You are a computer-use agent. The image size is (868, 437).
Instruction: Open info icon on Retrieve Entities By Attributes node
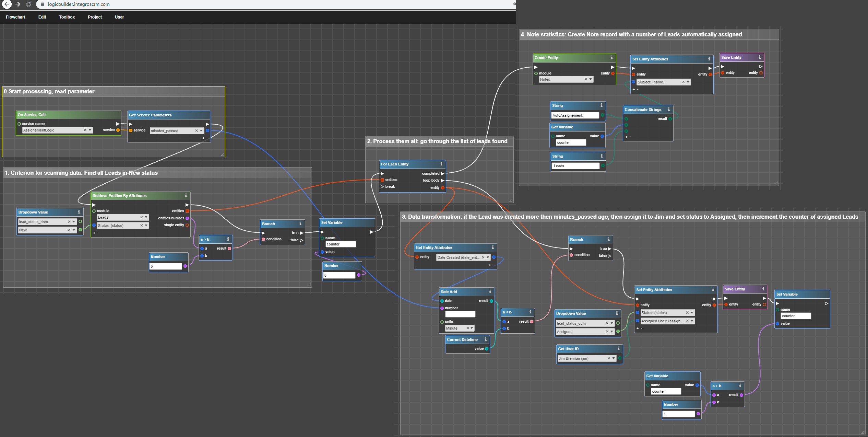tap(186, 196)
